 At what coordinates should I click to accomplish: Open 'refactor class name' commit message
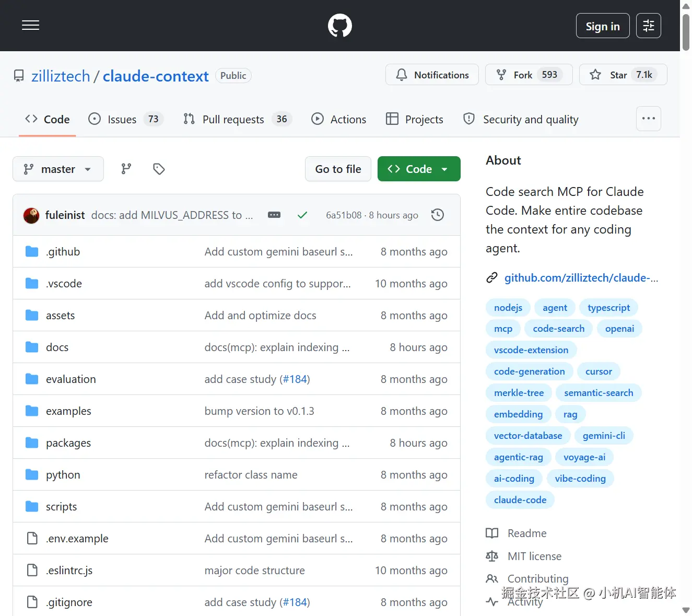[x=251, y=474]
